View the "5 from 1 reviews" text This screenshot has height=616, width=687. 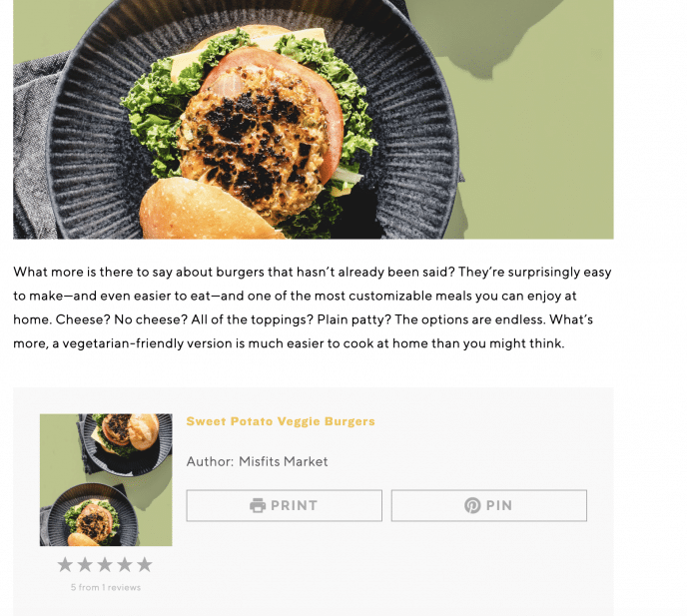[106, 587]
